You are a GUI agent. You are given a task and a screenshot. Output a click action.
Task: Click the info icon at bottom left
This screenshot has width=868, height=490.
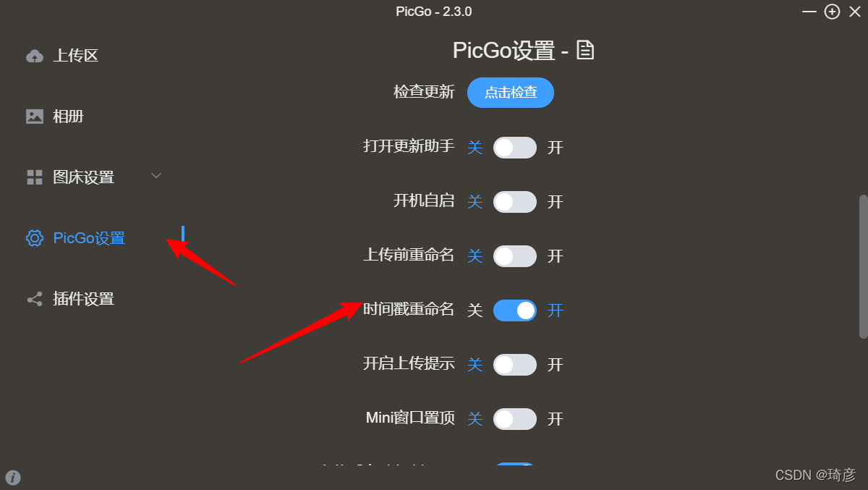[13, 477]
